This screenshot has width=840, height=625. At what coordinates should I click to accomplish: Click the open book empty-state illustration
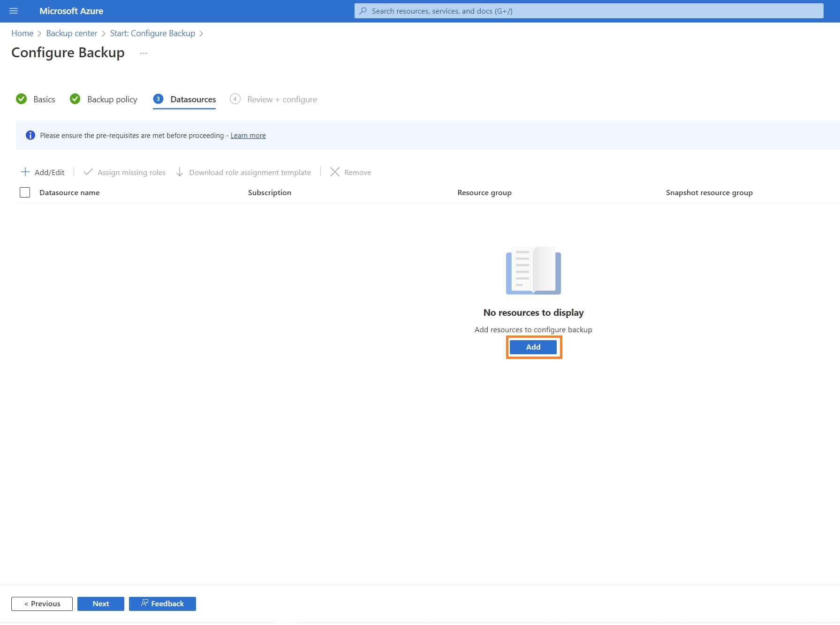click(x=533, y=271)
